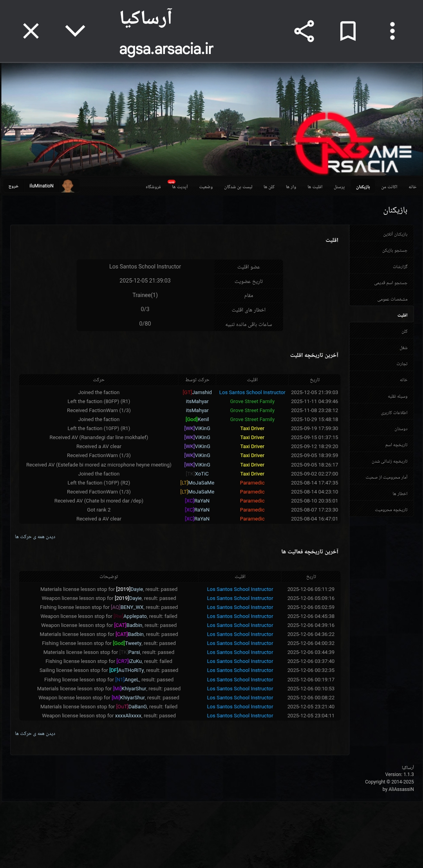Screen dimensions: 423x868
Task: Open تاریخچه زندانی شدن sidebar item
Action: pos(389,461)
